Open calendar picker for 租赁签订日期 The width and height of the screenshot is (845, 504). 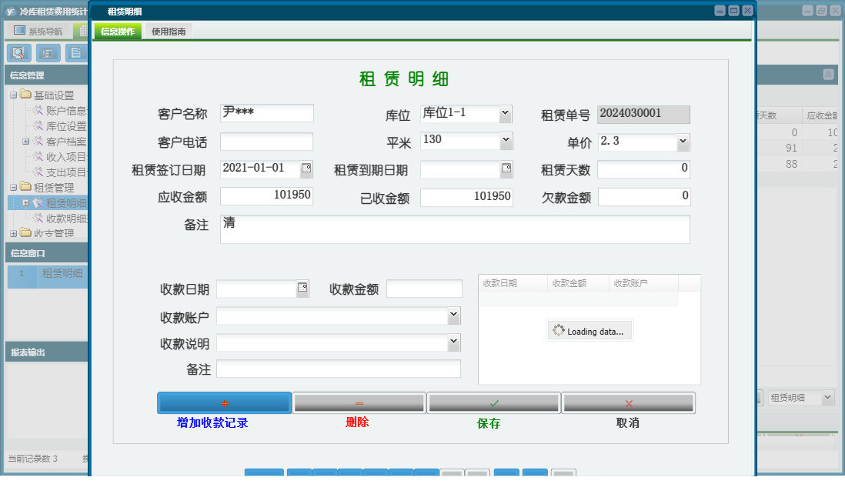click(306, 169)
